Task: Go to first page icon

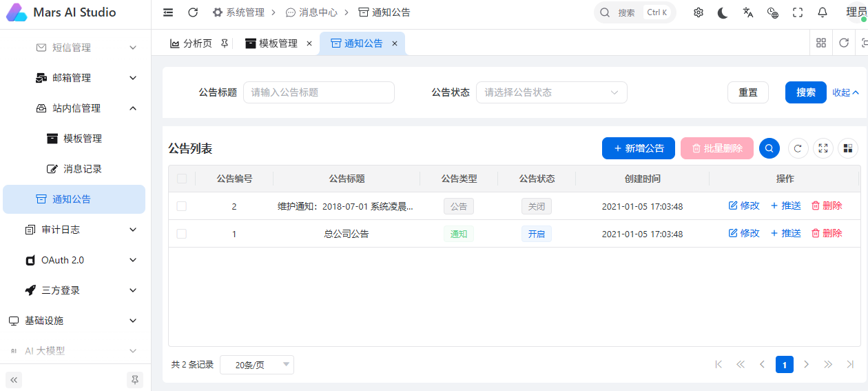Action: click(x=719, y=364)
